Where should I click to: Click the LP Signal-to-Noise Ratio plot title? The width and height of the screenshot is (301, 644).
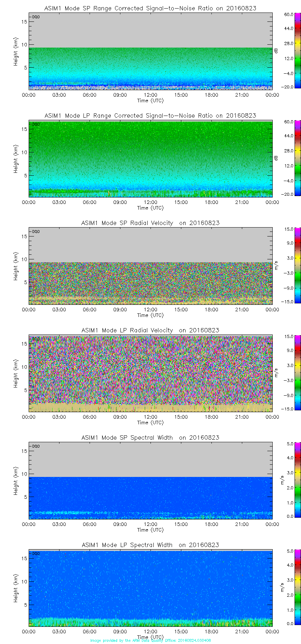point(150,116)
